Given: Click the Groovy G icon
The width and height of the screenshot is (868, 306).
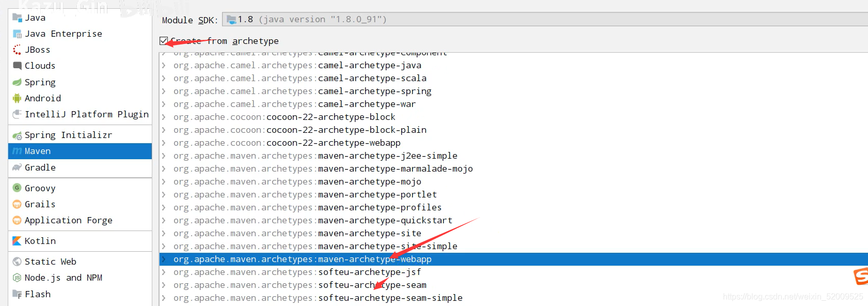Looking at the screenshot, I should tap(17, 188).
